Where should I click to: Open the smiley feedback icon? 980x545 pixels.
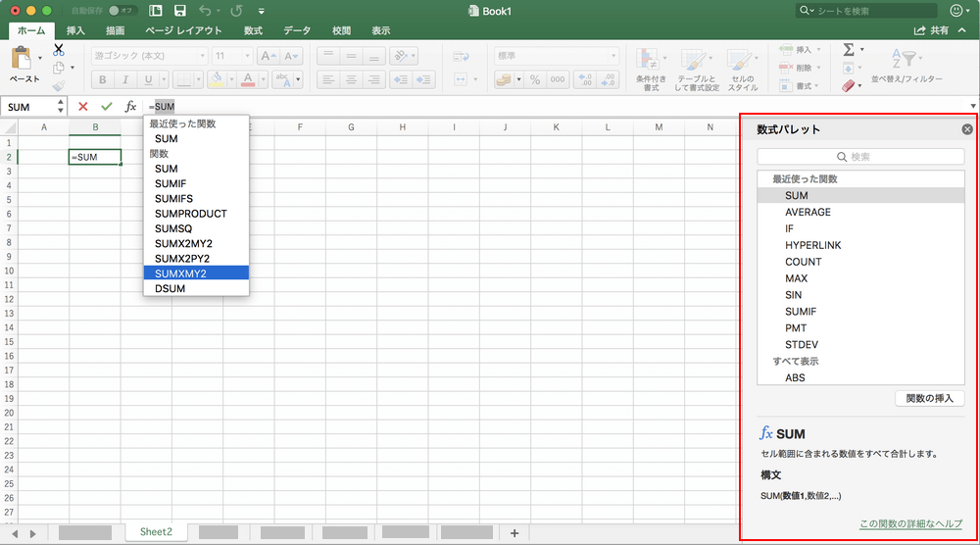click(956, 11)
